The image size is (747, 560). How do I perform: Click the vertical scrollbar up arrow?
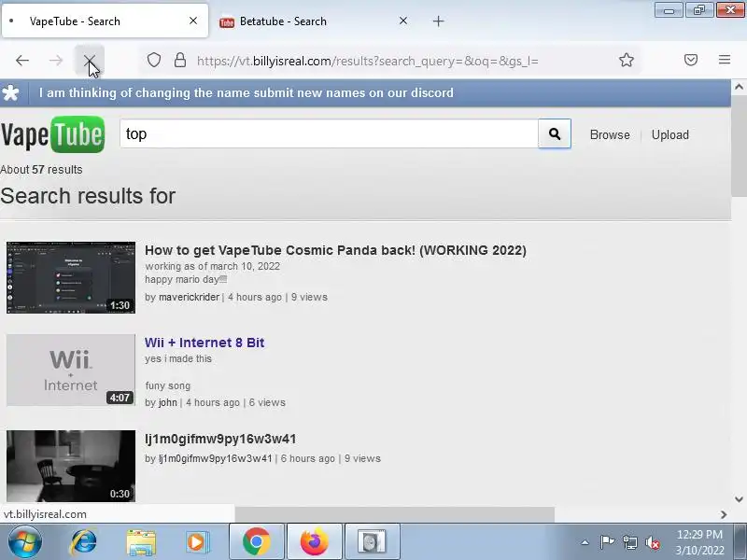(x=739, y=87)
